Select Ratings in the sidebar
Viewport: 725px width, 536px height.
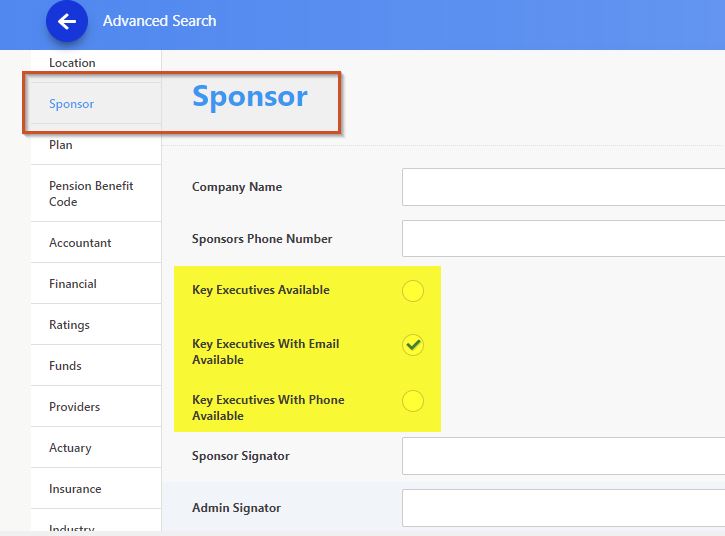[69, 325]
